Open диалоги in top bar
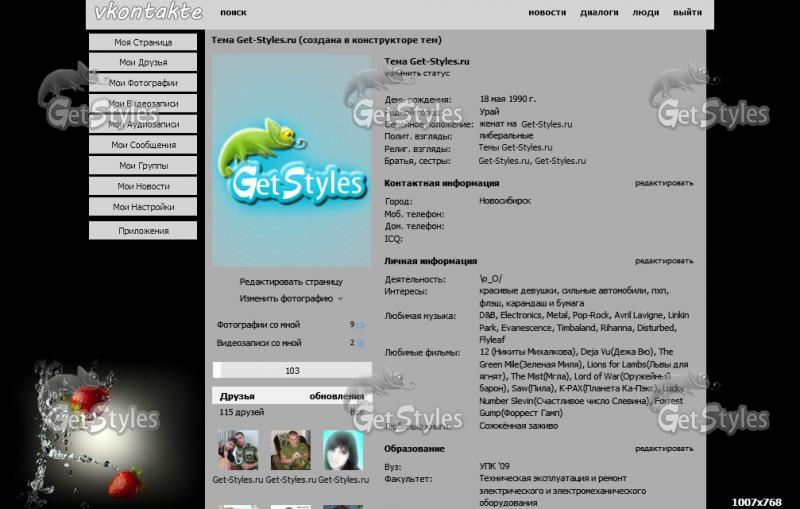 [599, 13]
